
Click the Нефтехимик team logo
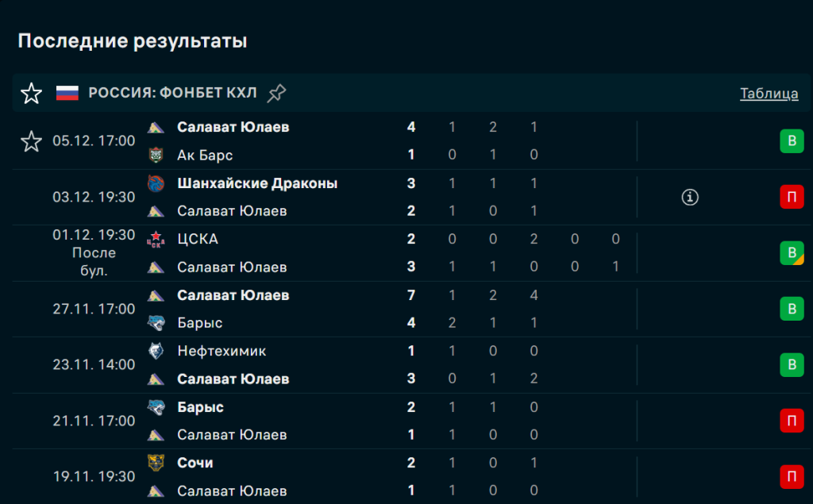(x=156, y=351)
